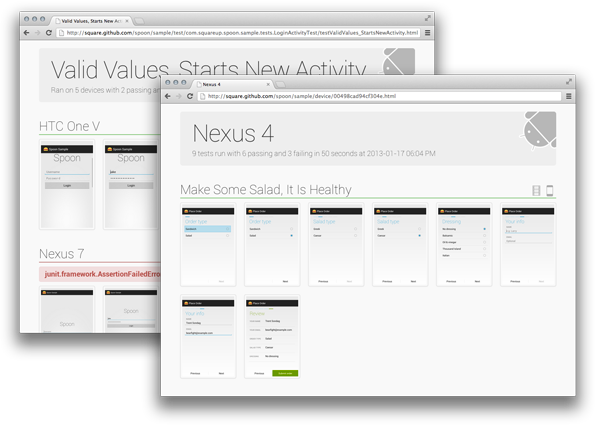Viewport: 595px width, 425px height.
Task: Open hamburger menu in Valid Values window
Action: click(x=427, y=33)
